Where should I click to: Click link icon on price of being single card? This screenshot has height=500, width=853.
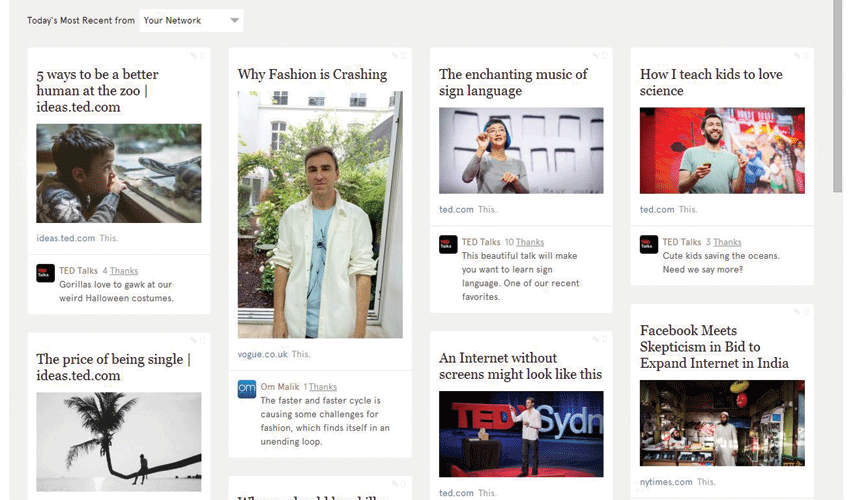point(194,341)
